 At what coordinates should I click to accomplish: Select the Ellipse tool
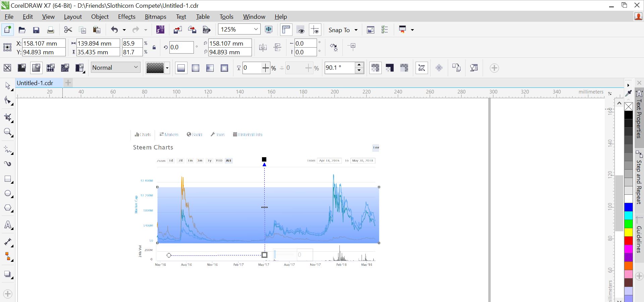(8, 194)
